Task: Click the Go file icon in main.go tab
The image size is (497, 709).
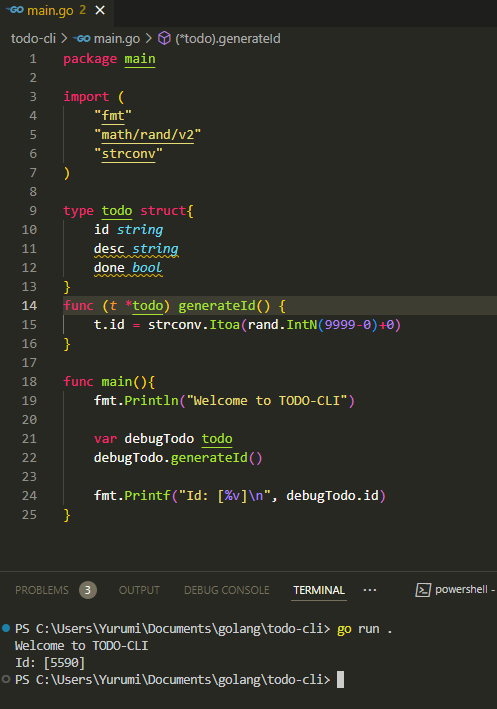Action: pyautogui.click(x=15, y=10)
